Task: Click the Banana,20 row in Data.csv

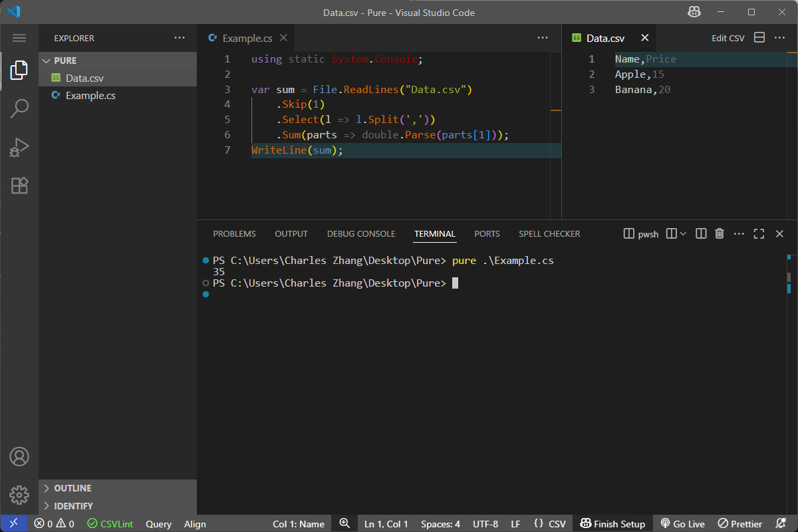Action: pyautogui.click(x=643, y=90)
